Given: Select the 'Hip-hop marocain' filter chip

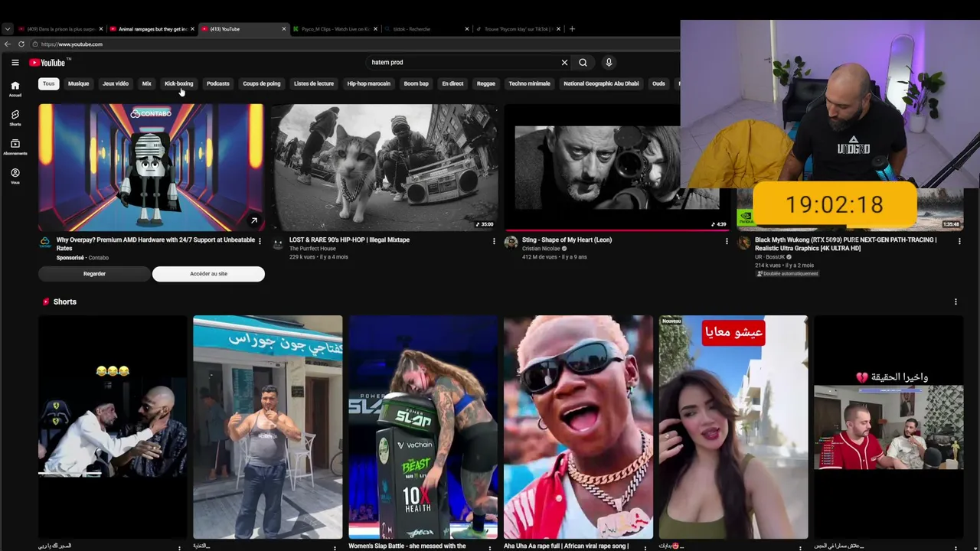Looking at the screenshot, I should [368, 83].
